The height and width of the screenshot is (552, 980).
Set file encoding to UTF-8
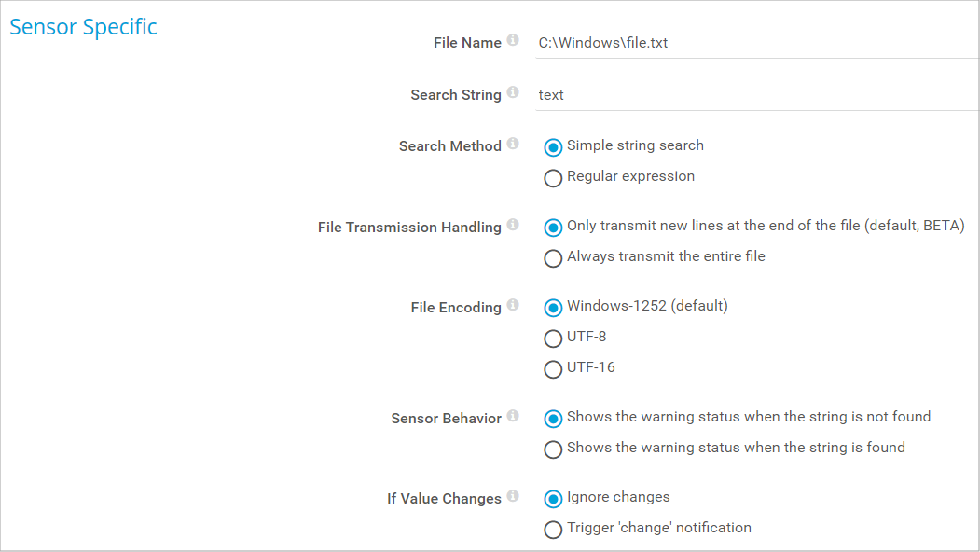coord(553,338)
